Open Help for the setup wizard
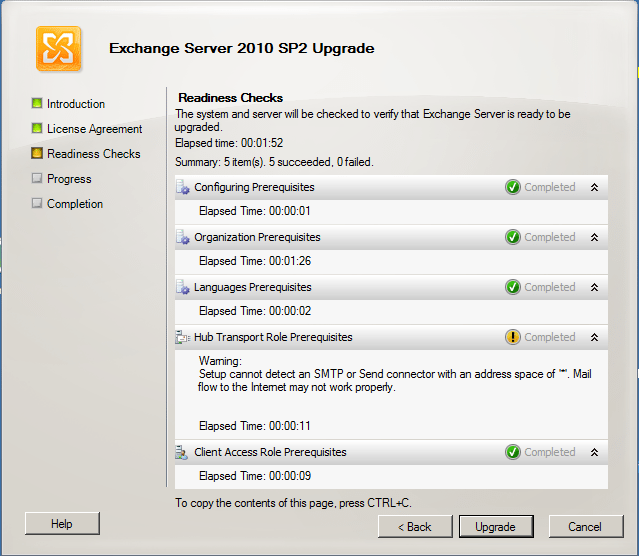Viewport: 639px width, 556px height. tap(62, 524)
